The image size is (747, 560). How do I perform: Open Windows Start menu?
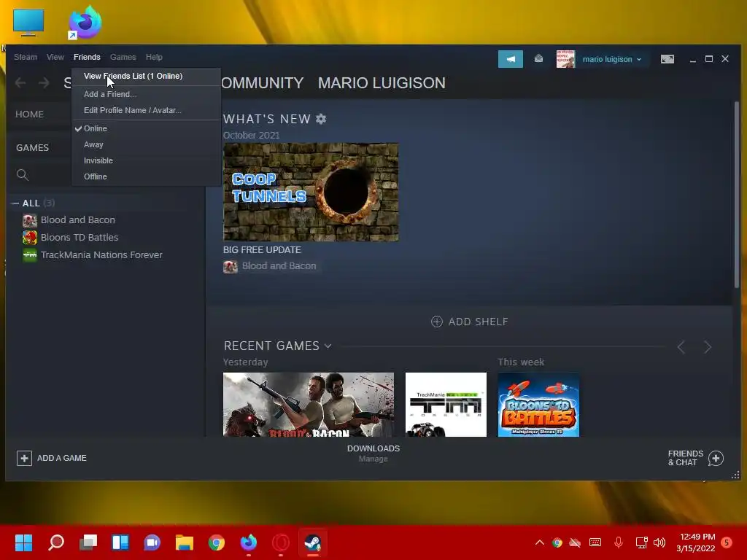click(x=23, y=542)
